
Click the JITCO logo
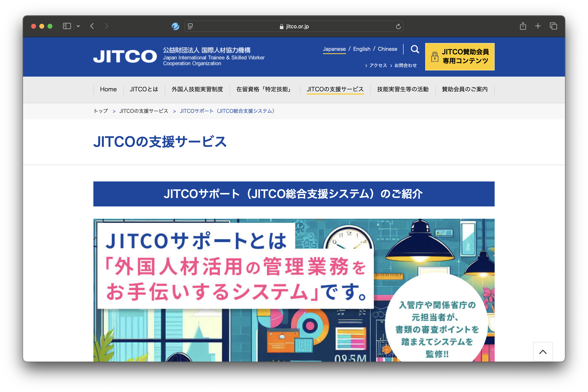tap(125, 56)
